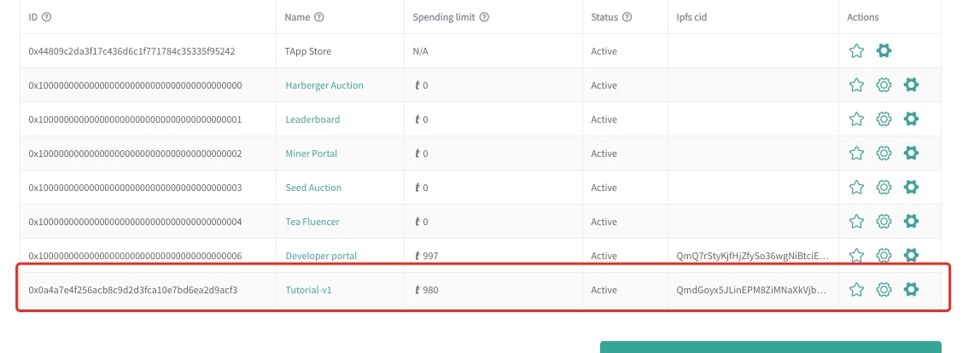
Task: Toggle favorite star for Miner Portal
Action: point(857,153)
